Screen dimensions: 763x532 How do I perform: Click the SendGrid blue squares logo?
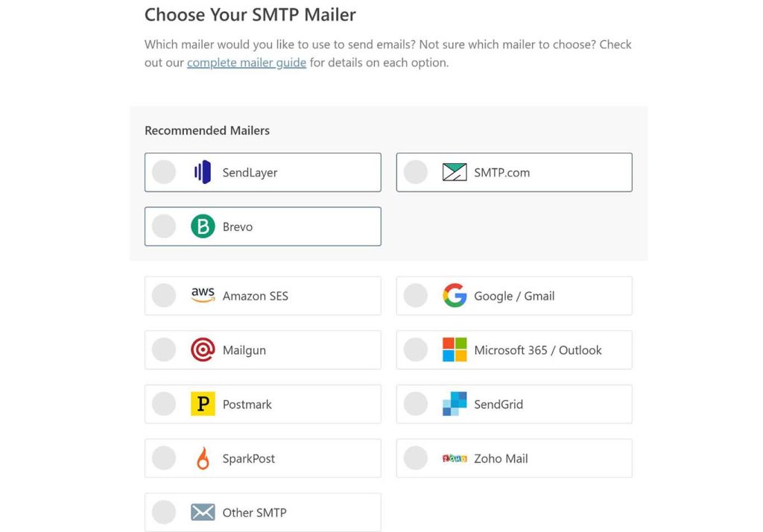pos(455,404)
